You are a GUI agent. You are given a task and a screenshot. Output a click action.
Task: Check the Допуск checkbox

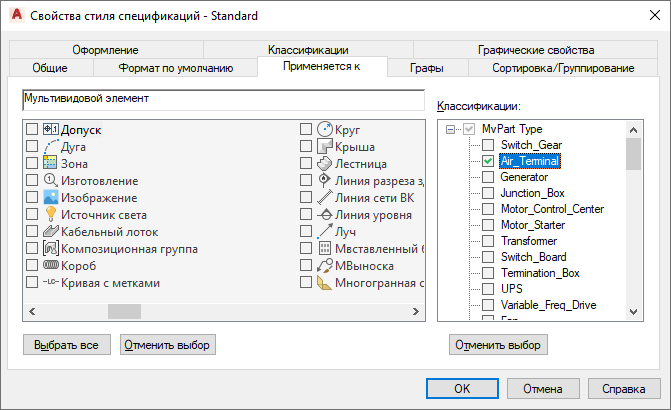pos(33,129)
